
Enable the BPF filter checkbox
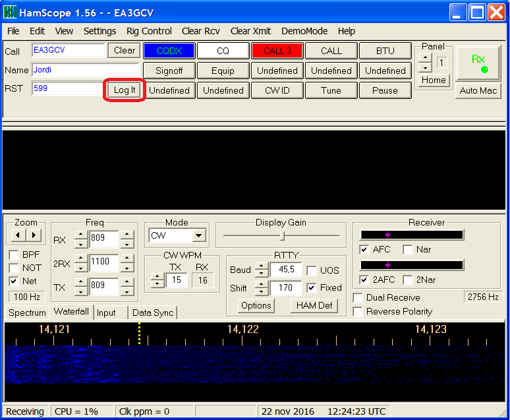click(14, 255)
